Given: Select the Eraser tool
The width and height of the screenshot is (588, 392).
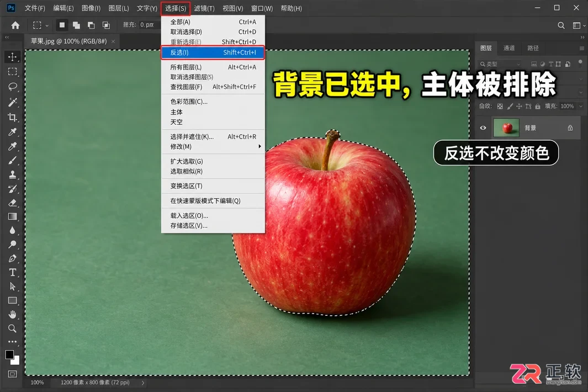Looking at the screenshot, I should point(12,203).
